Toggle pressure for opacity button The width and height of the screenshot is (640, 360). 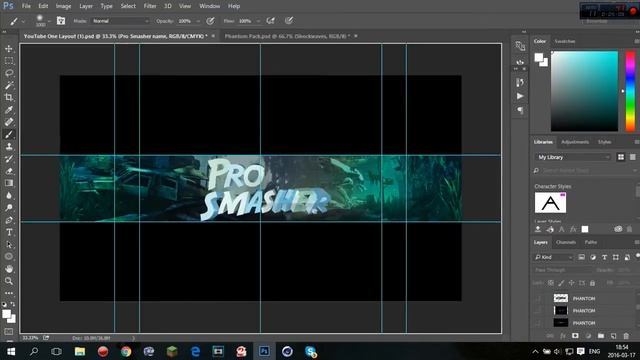coord(210,21)
